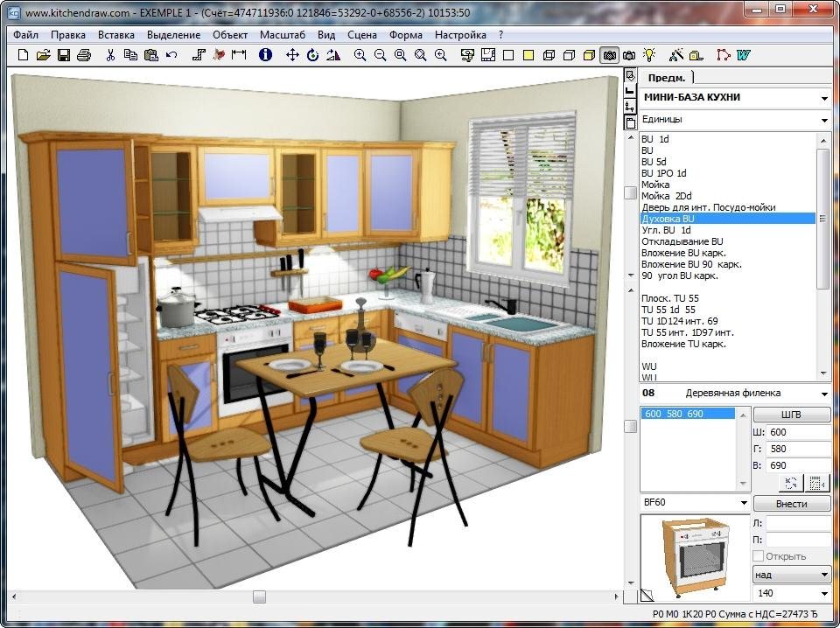Click the Undo arrow icon

point(171,55)
